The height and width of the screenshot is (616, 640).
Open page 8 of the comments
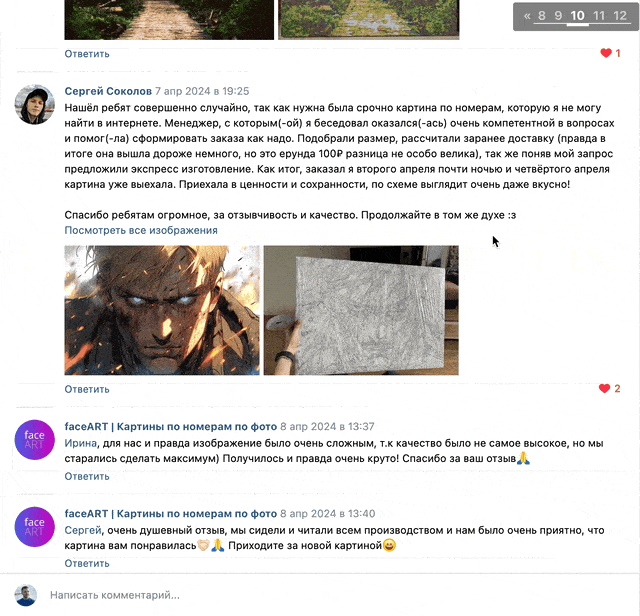click(542, 16)
